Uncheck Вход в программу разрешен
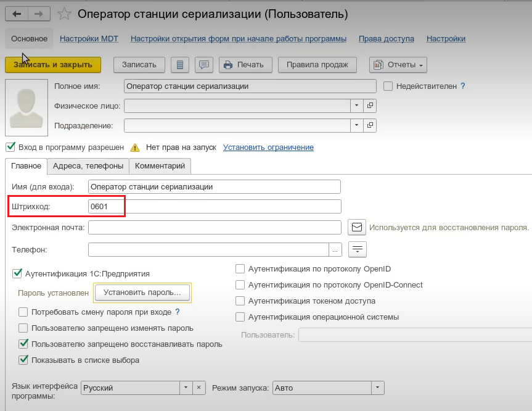The height and width of the screenshot is (411, 532). pos(10,147)
